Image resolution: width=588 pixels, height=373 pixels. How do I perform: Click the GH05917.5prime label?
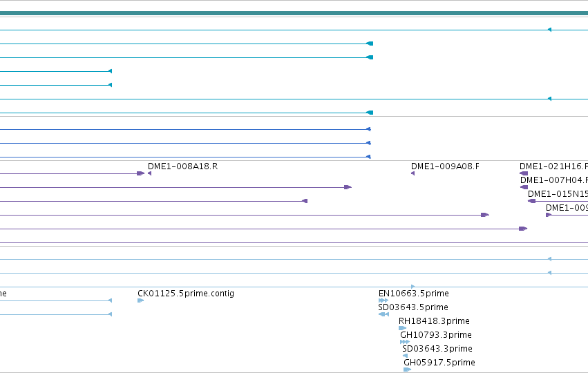click(439, 363)
